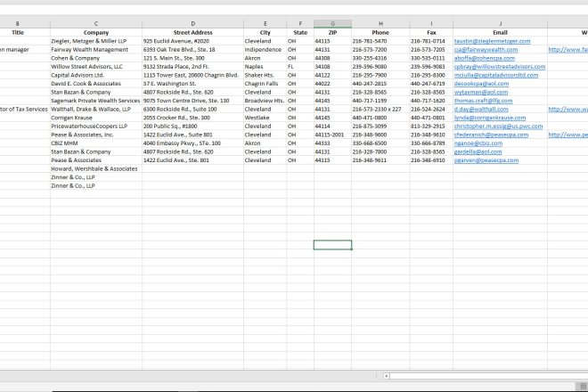Select cell 'David E. Cook & Associates'
The image size is (588, 392).
click(x=96, y=84)
